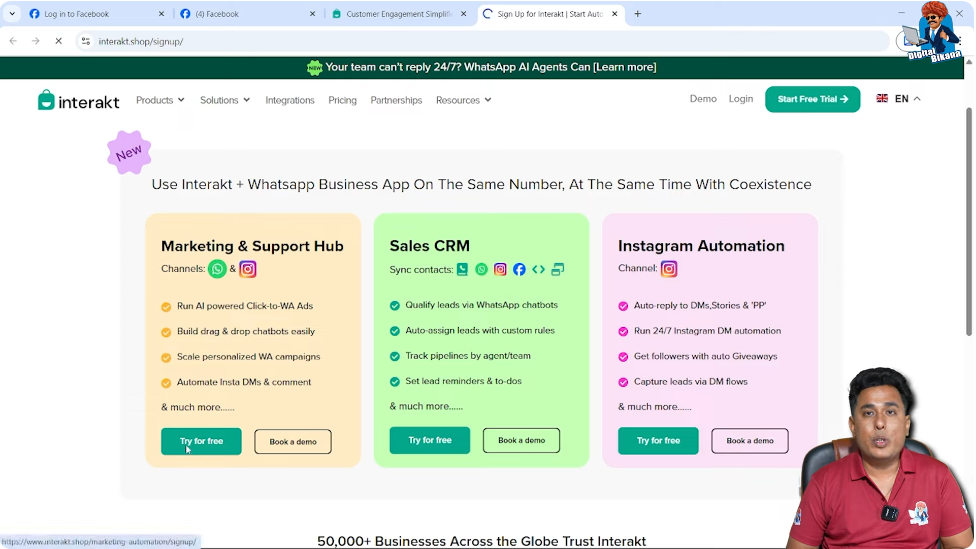Click checkmark beside Qualify leads via WhatsApp chatbots
Viewport: 976px width, 549px height.
(x=395, y=306)
